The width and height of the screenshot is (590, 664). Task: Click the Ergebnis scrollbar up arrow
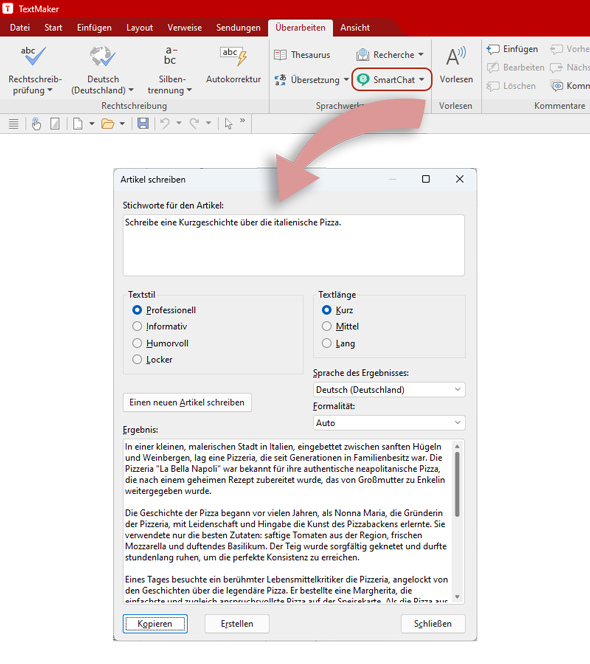coord(457,446)
